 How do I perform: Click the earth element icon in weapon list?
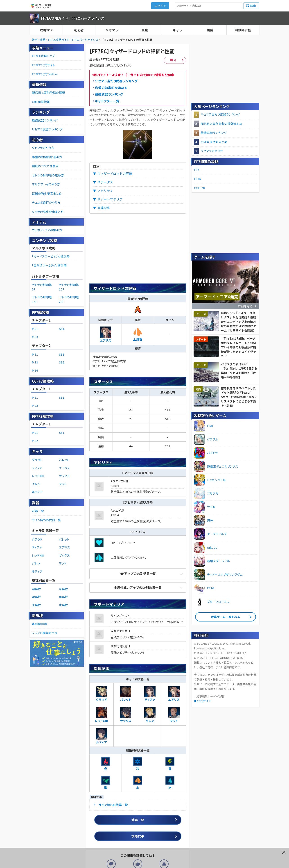point(138,780)
